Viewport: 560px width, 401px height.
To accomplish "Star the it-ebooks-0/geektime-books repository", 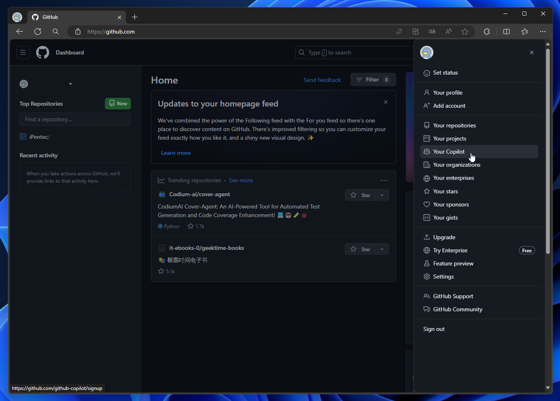I will [360, 249].
